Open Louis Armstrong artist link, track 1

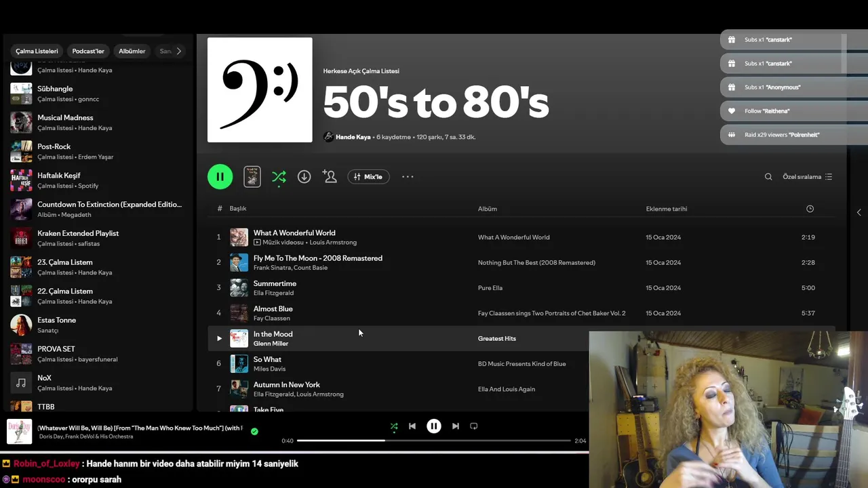[x=333, y=243]
